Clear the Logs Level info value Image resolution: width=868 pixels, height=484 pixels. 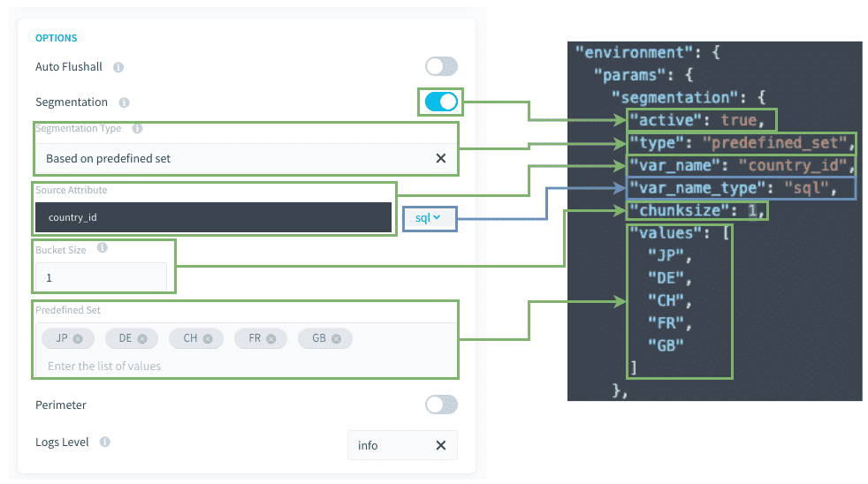click(x=441, y=445)
